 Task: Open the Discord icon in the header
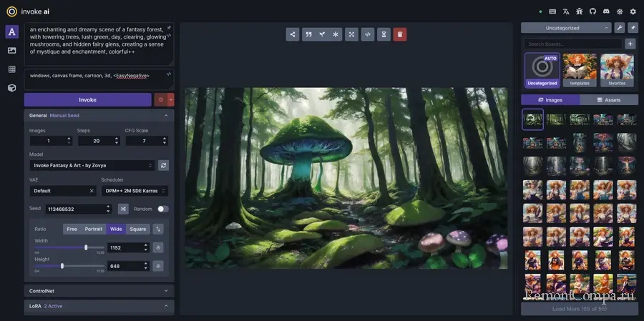coord(605,11)
